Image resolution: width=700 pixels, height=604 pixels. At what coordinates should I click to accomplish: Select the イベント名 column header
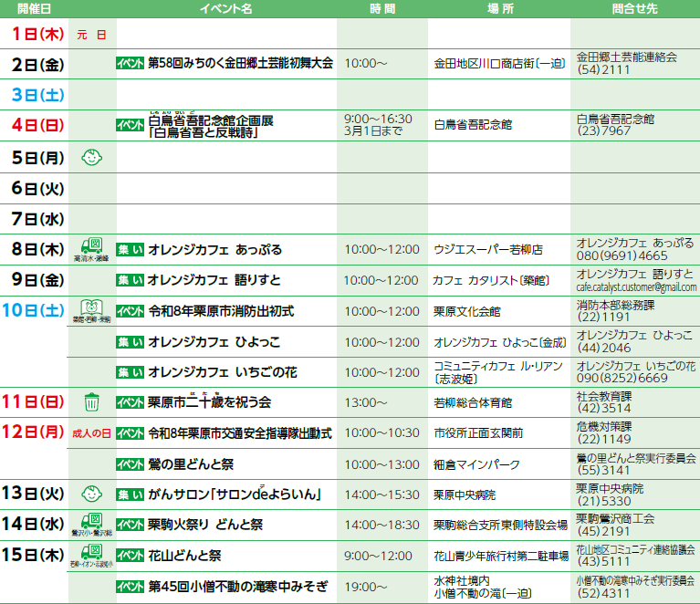[x=225, y=7]
